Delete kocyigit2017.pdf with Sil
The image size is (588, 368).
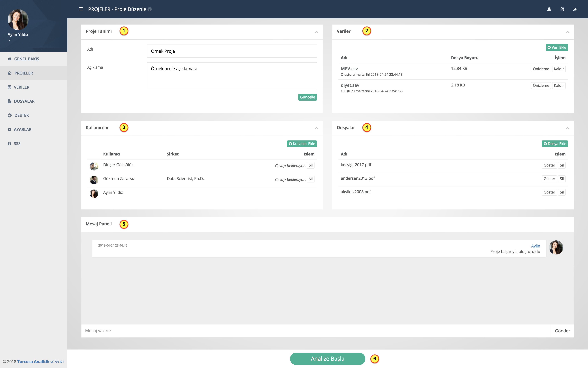562,165
